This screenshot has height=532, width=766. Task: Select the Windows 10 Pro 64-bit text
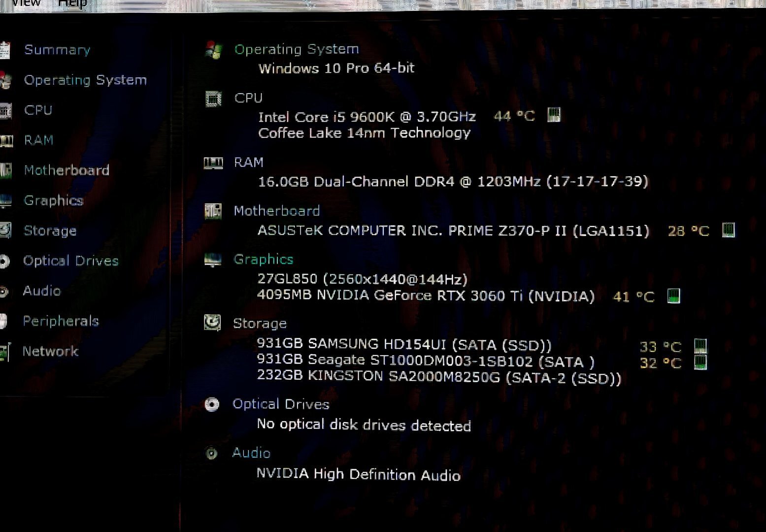[336, 68]
